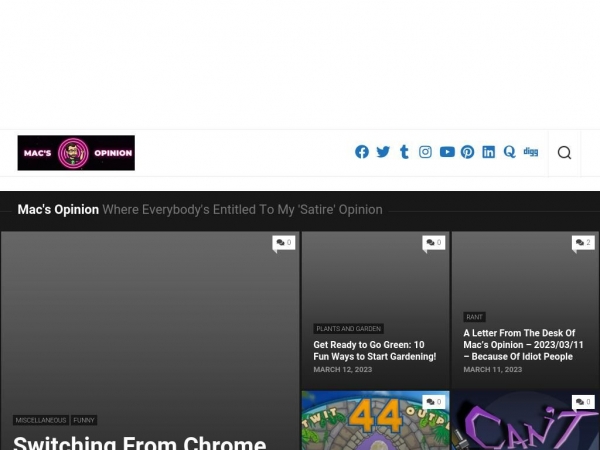Viewport: 600px width, 450px height.
Task: Open the Quora icon link
Action: click(x=509, y=152)
